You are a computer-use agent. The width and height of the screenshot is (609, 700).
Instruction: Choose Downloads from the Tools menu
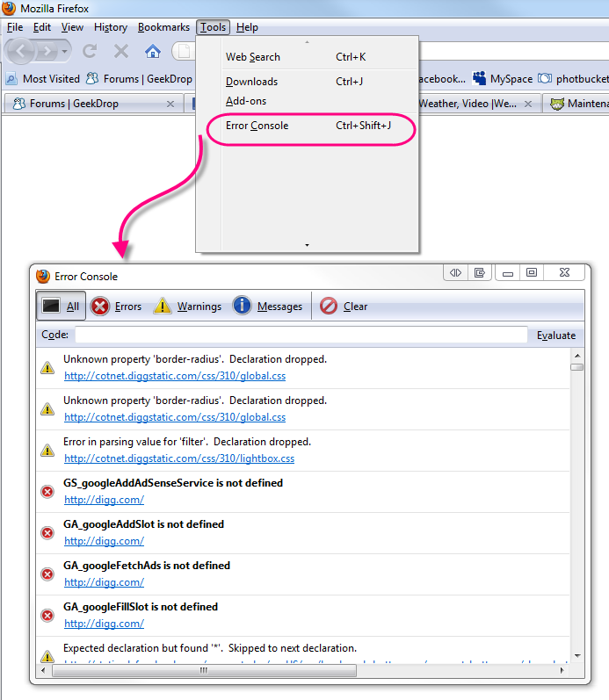251,82
